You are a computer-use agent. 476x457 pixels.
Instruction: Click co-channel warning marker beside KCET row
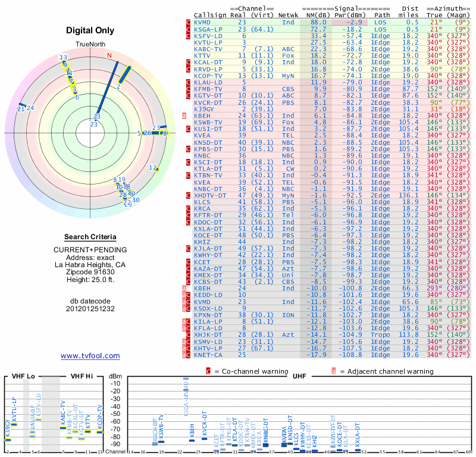(x=188, y=262)
